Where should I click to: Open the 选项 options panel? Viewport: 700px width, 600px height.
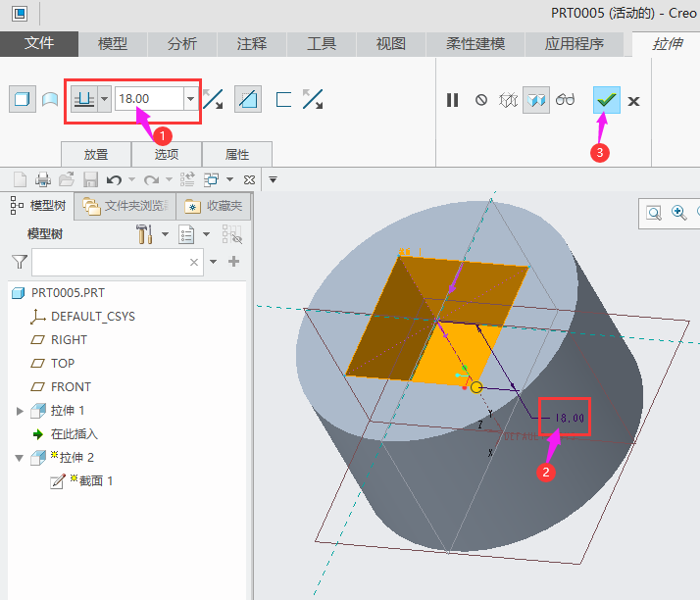167,154
